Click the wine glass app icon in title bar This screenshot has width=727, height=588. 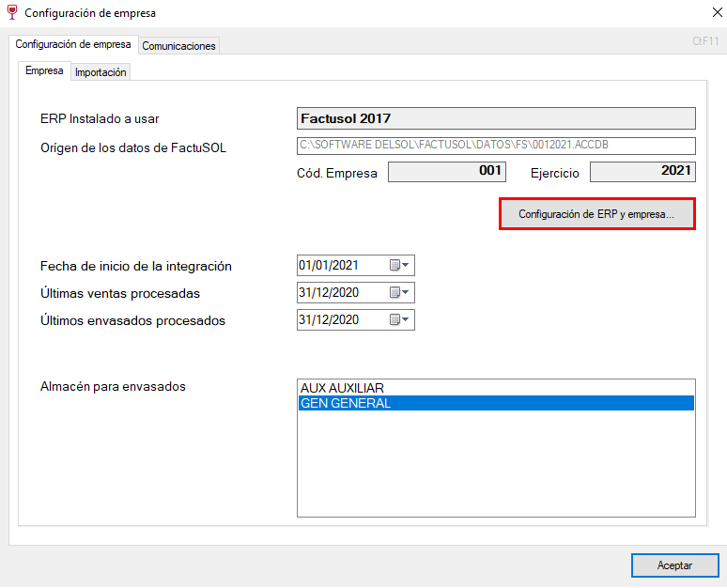click(12, 12)
